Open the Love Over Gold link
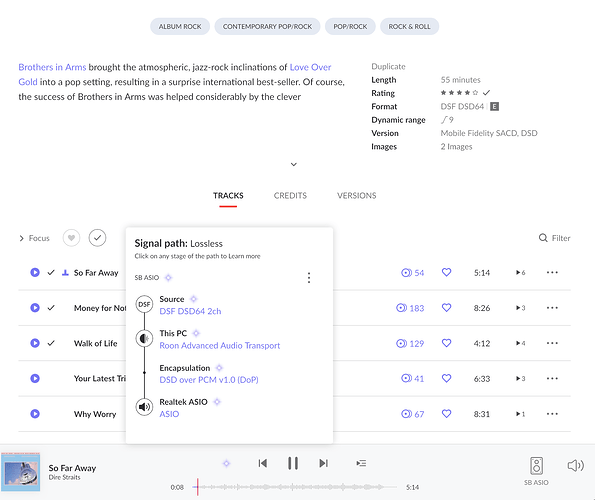 310,67
